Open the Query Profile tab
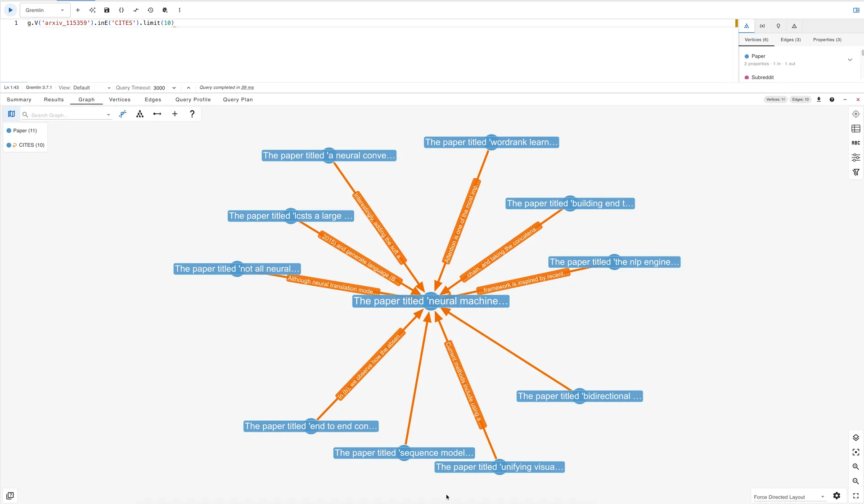Screen dimensions: 864x504 tap(193, 99)
